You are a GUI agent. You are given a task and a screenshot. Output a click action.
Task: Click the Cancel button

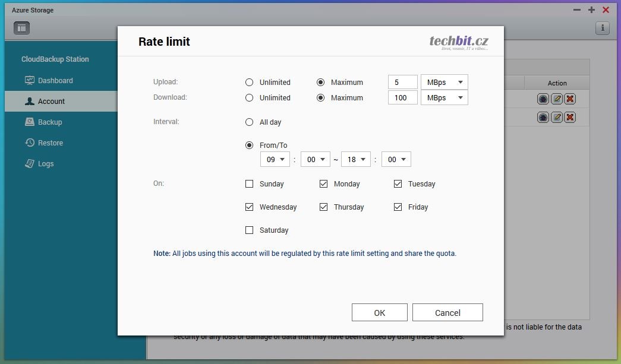coord(447,313)
